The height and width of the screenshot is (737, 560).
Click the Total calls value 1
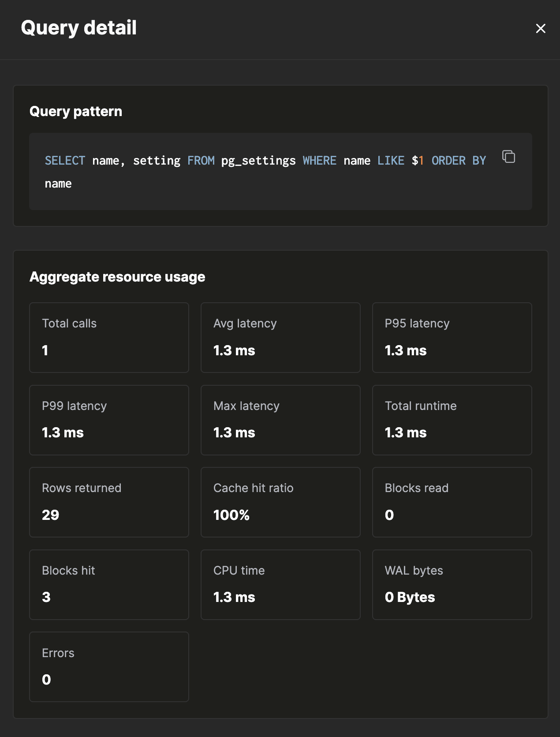45,350
